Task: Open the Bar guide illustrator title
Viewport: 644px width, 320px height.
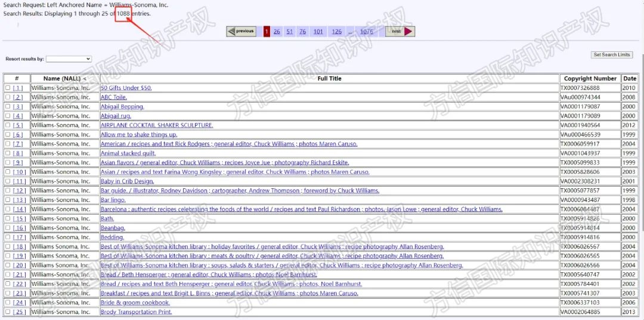Action: tap(240, 191)
